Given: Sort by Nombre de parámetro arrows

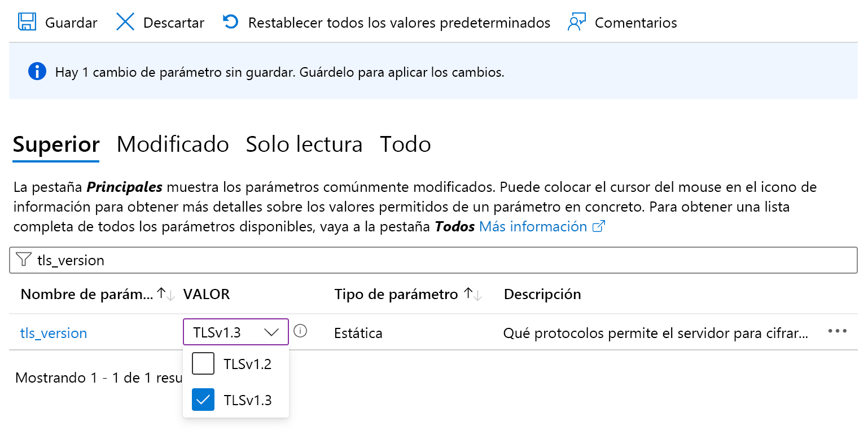Looking at the screenshot, I should click(x=166, y=294).
